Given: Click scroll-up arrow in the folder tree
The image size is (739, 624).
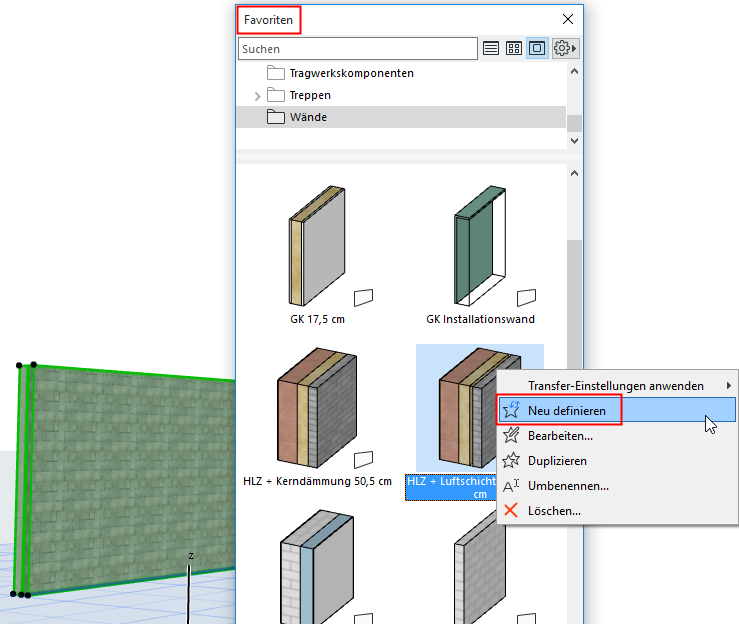Looking at the screenshot, I should tap(574, 72).
